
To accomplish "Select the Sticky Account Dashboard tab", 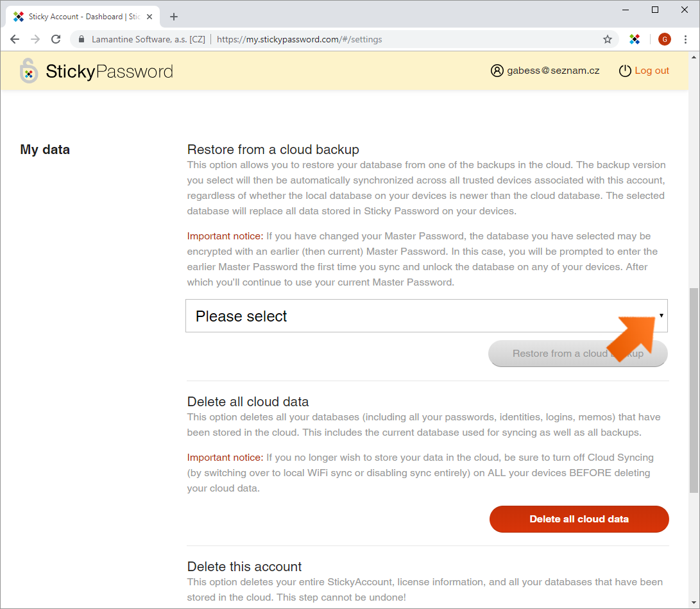I will (83, 17).
